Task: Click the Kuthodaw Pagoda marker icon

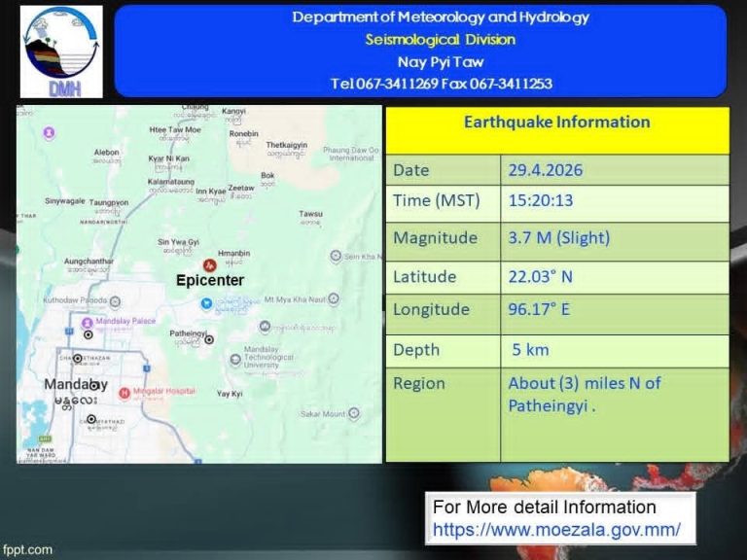Action: point(116,301)
